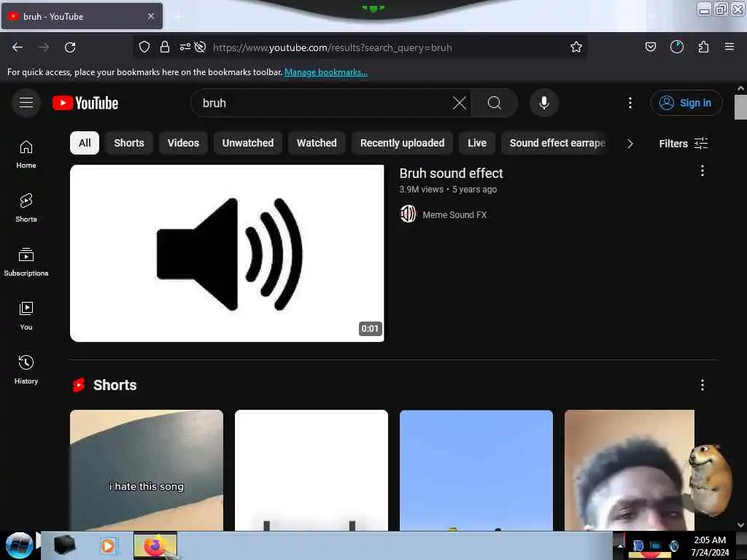Go to Home in the sidebar
The width and height of the screenshot is (747, 560).
click(x=26, y=155)
